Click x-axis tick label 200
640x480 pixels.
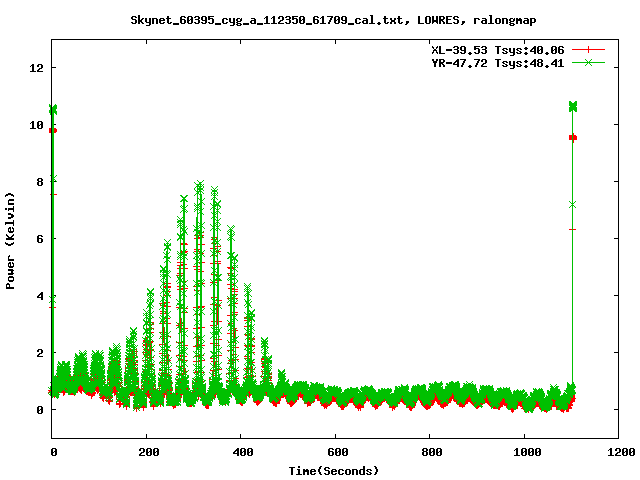(149, 452)
